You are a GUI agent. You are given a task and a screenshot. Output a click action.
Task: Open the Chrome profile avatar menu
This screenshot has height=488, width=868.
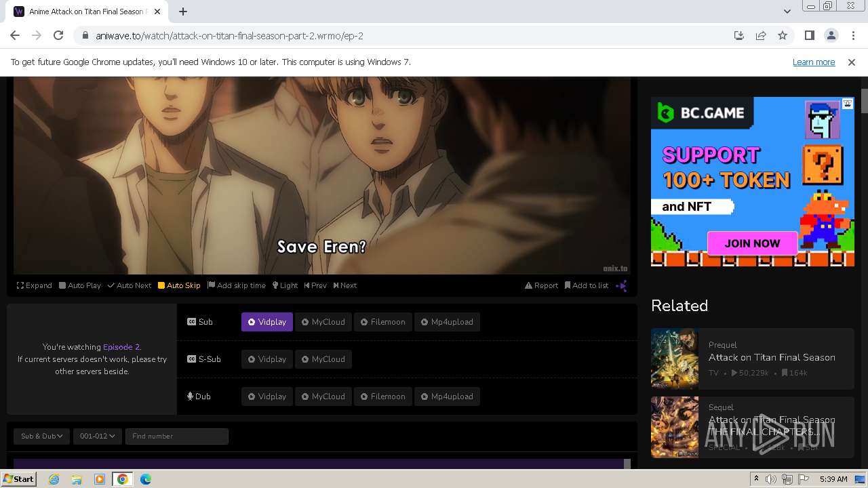click(831, 35)
